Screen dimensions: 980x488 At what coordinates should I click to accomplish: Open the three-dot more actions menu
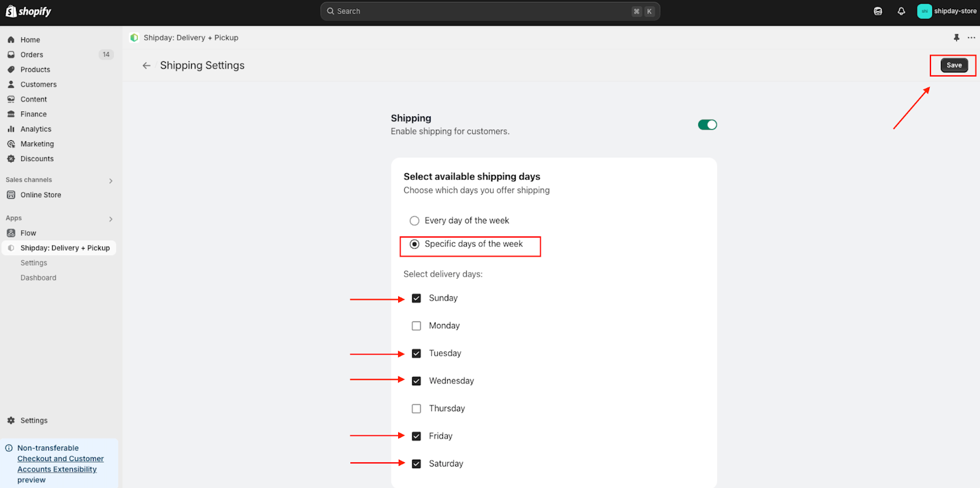[x=971, y=37]
